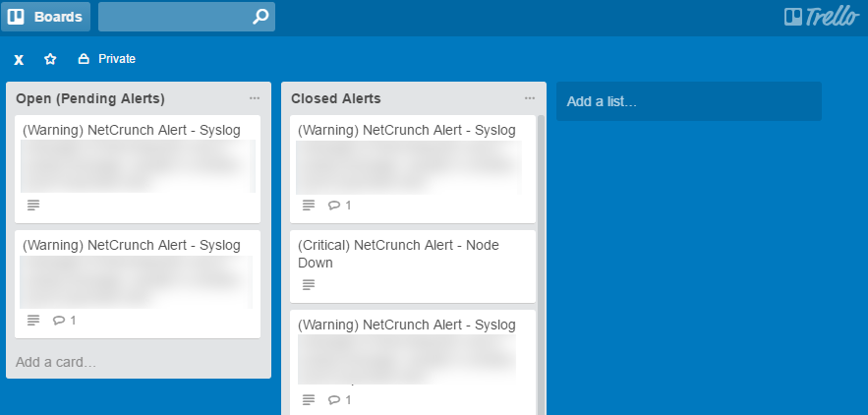
Task: Open first Syslog card in Closed Alerts
Action: click(413, 169)
